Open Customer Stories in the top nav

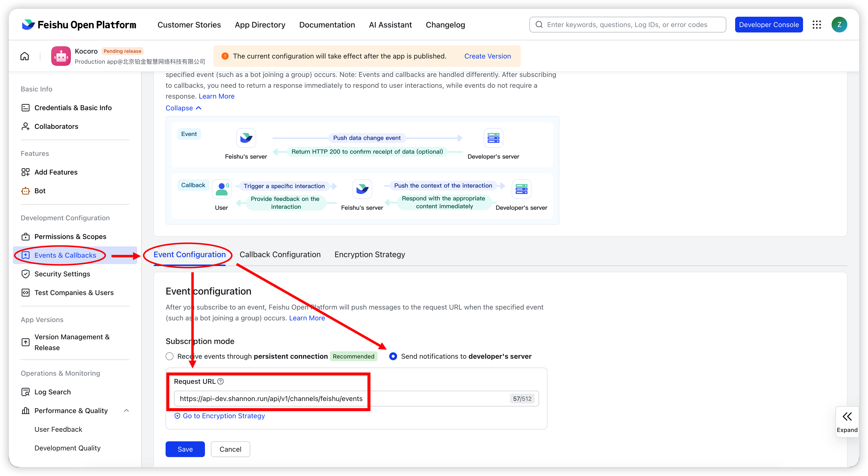coord(189,25)
